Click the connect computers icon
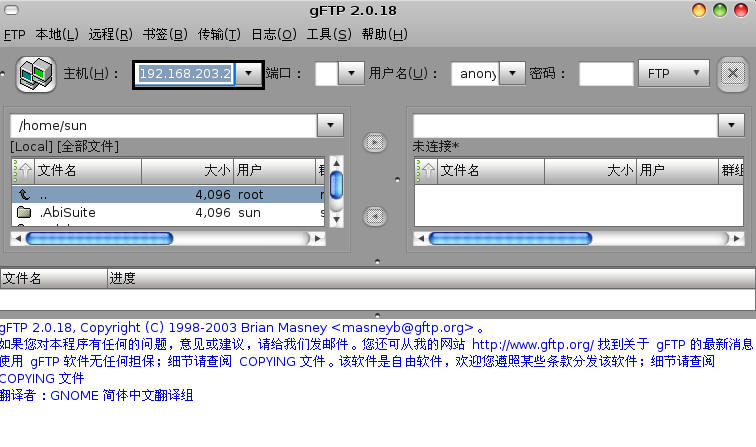 pyautogui.click(x=36, y=74)
